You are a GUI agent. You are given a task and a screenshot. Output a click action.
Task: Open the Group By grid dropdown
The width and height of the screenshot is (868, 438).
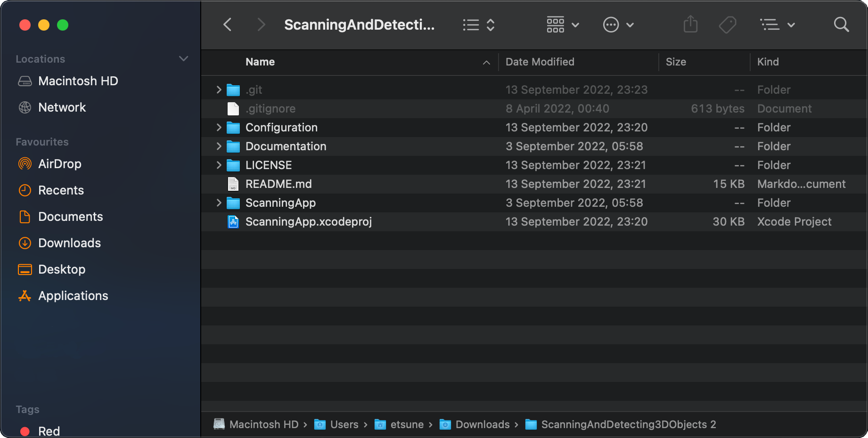point(562,24)
